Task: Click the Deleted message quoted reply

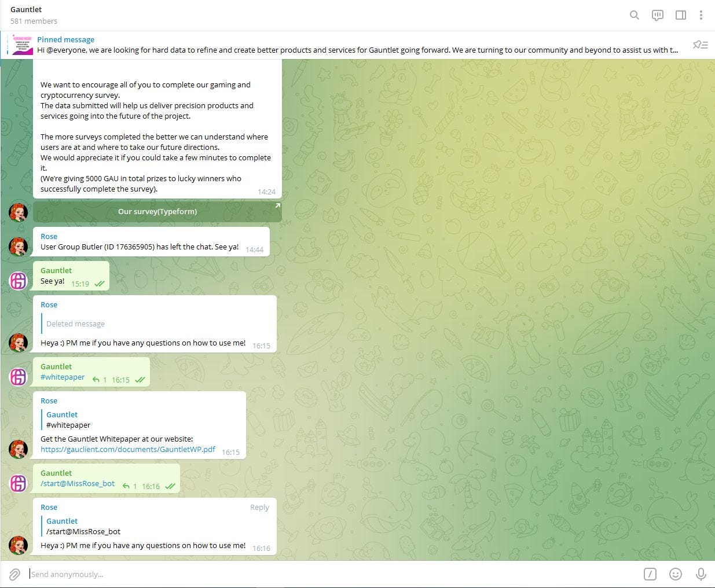Action: 75,324
